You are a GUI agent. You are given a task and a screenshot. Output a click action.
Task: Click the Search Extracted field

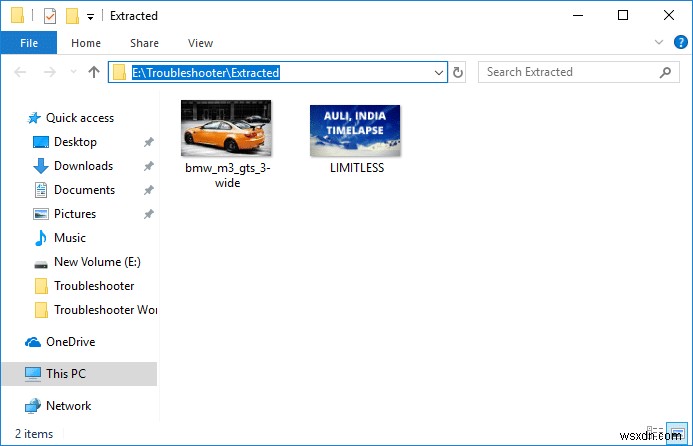(x=579, y=72)
